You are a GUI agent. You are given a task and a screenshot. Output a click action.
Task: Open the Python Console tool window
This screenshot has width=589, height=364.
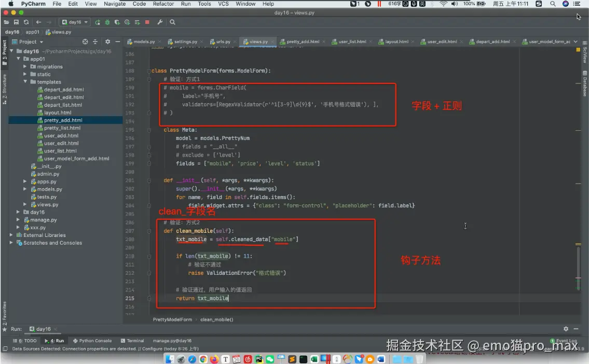click(x=92, y=341)
